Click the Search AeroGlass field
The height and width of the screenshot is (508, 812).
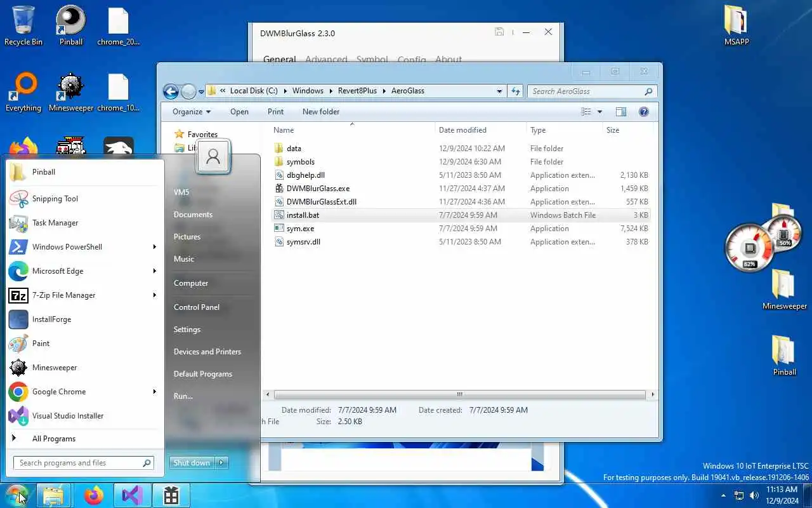592,91
